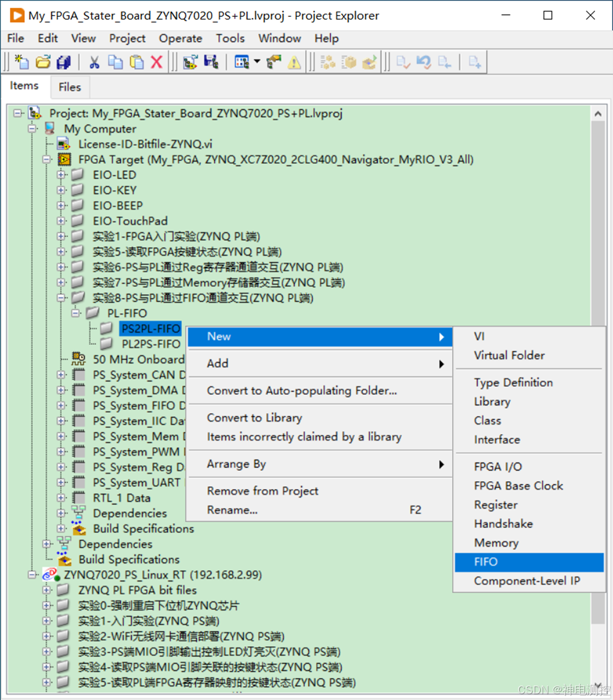613x700 pixels.
Task: Click the FPGA Target chip icon
Action: (64, 159)
